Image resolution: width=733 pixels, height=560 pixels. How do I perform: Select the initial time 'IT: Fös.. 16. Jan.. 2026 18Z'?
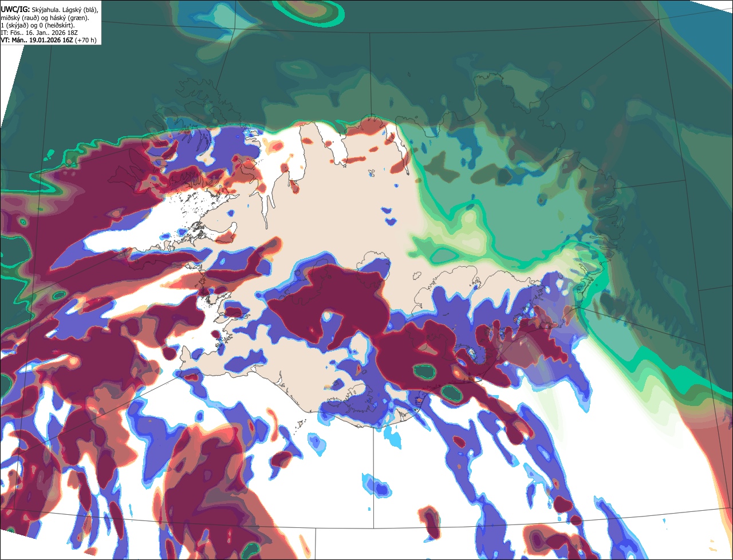38,33
